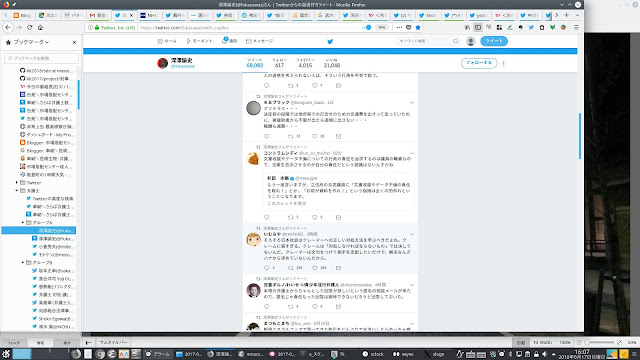Collapse the グループA bookmarks folder

coord(23,222)
